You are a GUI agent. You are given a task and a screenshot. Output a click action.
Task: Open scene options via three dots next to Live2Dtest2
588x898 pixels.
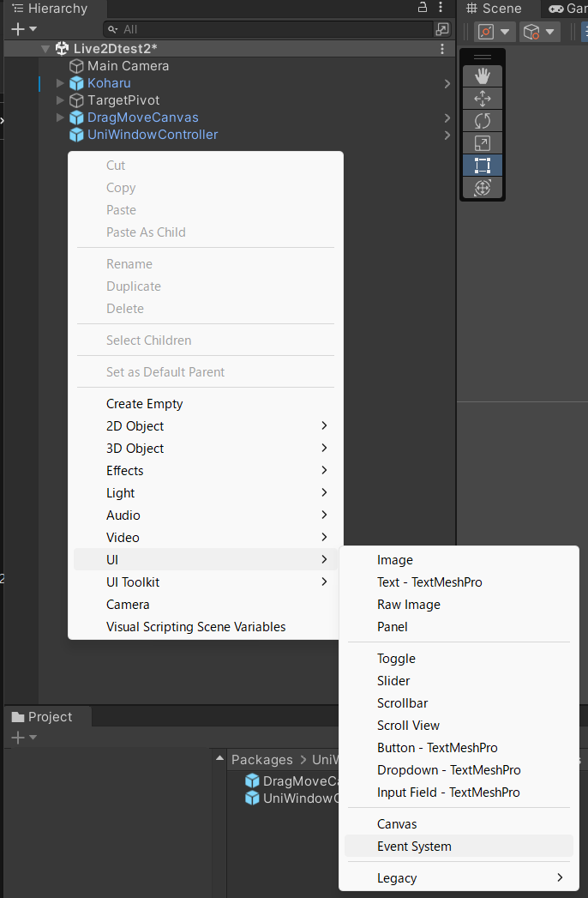(x=441, y=48)
